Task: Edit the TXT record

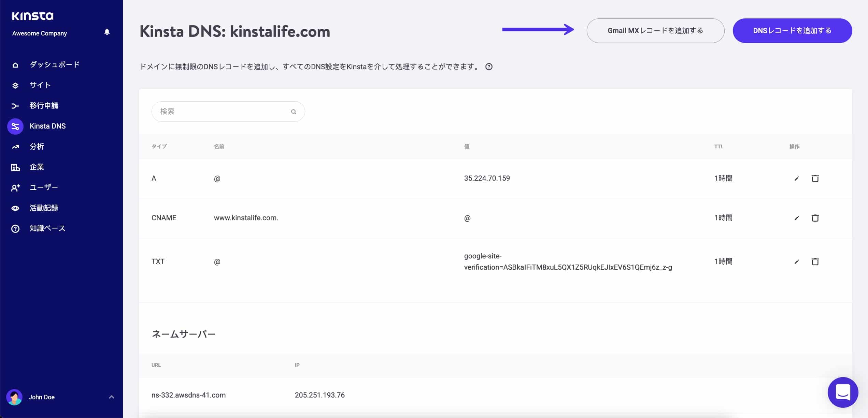Action: pyautogui.click(x=797, y=262)
